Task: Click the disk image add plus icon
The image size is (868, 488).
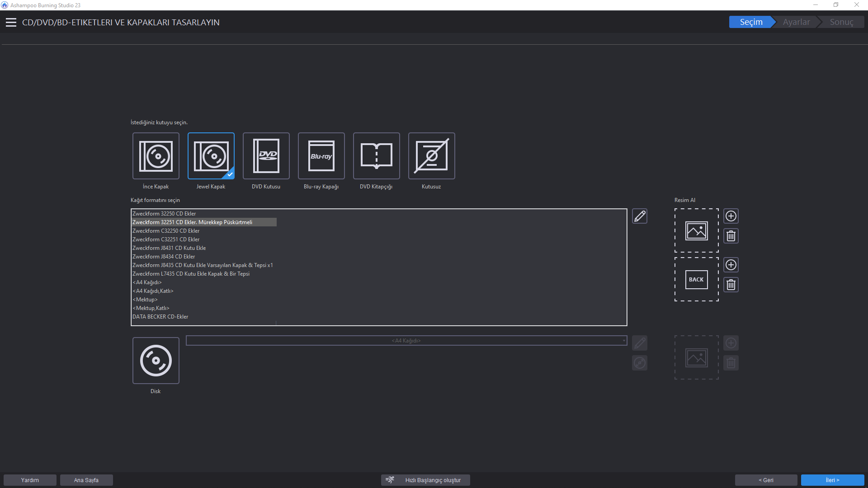Action: click(731, 343)
